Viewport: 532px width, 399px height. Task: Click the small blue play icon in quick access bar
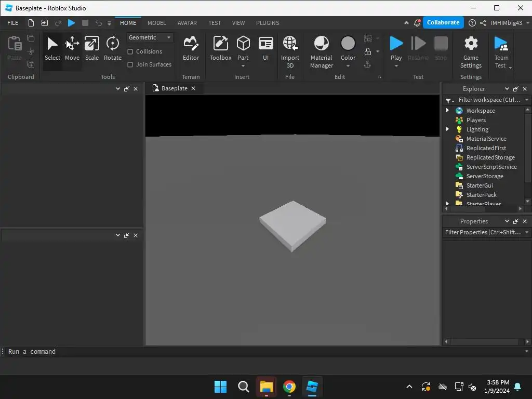coord(71,23)
